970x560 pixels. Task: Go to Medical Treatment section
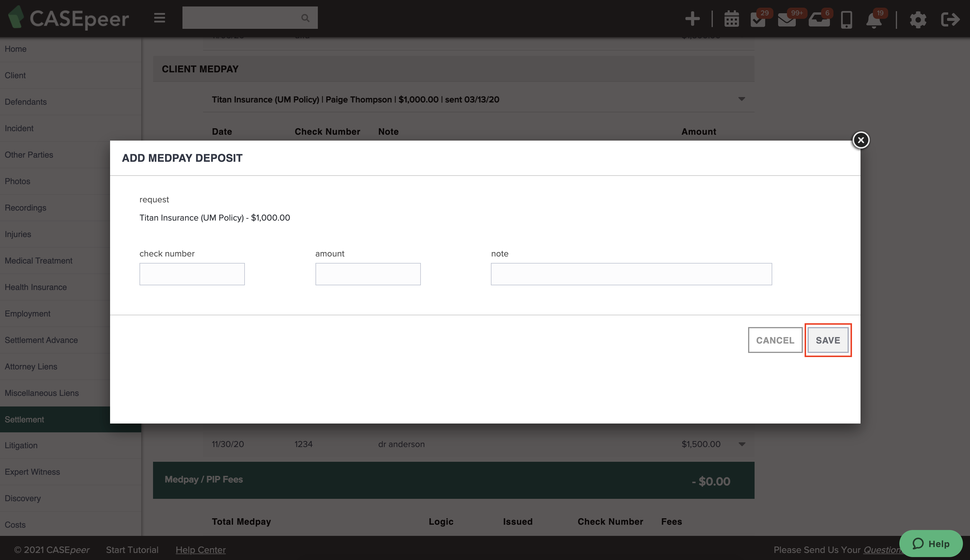point(55,261)
